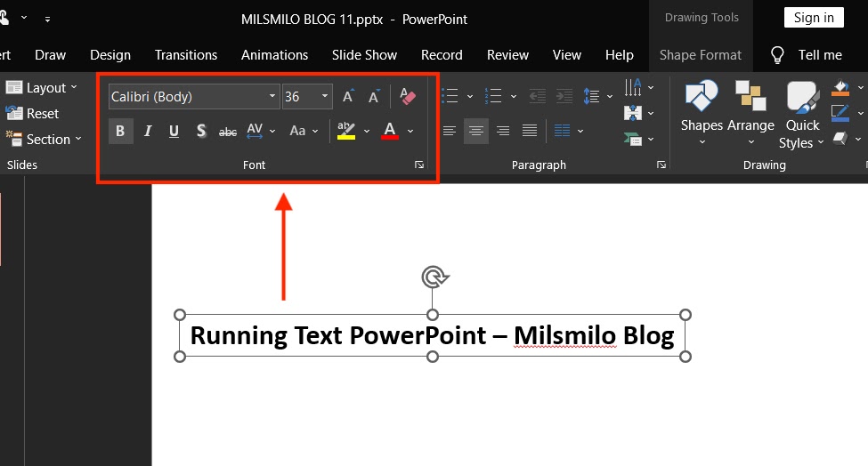Open the Review tab
Screen dimensions: 868x466
coord(507,55)
